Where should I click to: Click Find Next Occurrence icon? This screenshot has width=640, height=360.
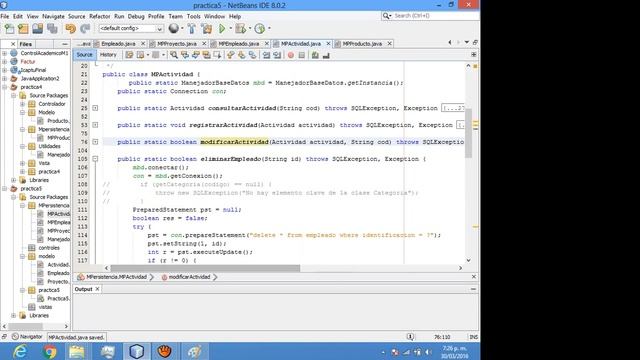(x=196, y=55)
